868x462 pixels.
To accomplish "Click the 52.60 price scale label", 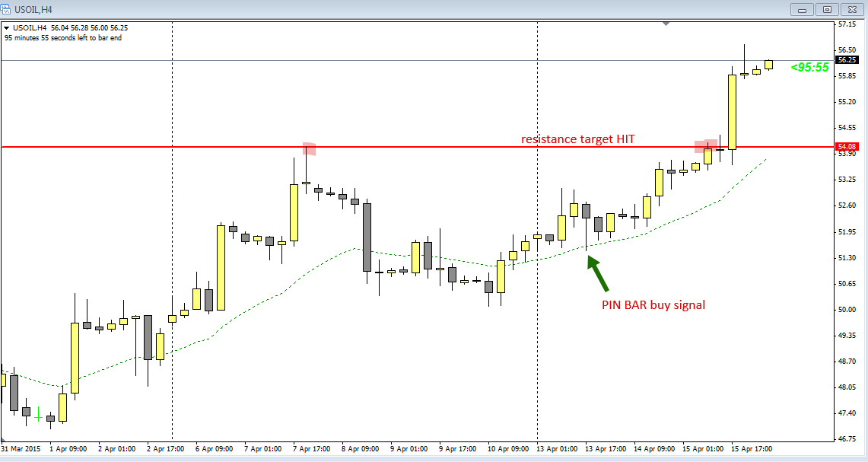I will coord(847,206).
